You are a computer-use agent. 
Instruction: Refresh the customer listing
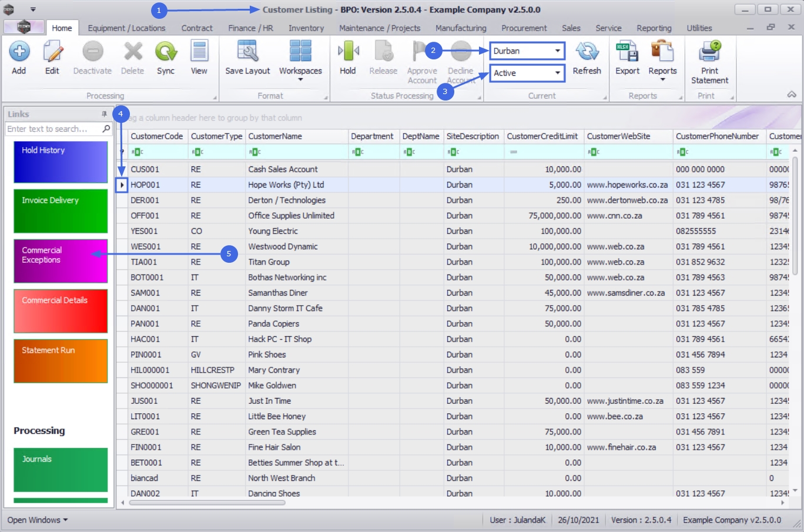pos(587,58)
